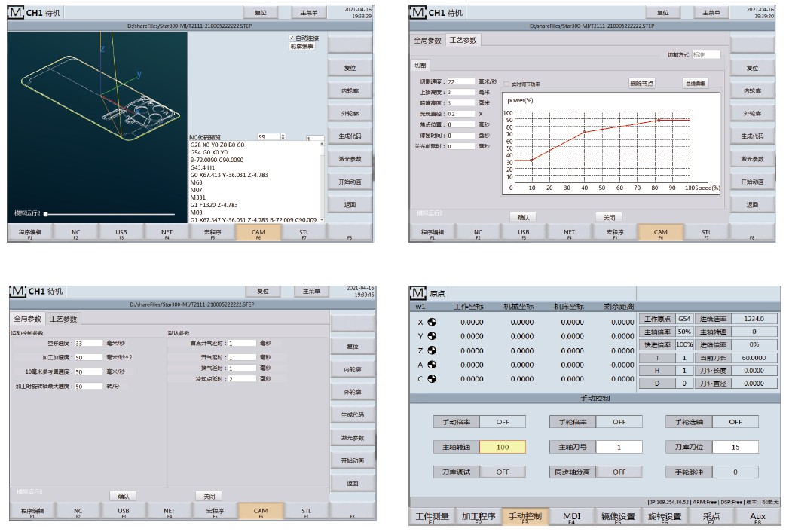Enable the 实时调节功率 checkbox

pyautogui.click(x=506, y=84)
